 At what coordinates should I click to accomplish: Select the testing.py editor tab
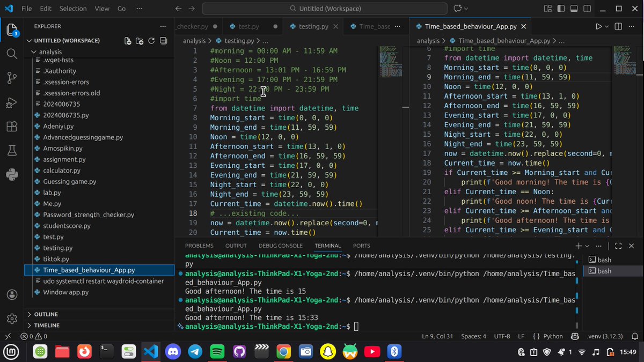tap(313, 26)
